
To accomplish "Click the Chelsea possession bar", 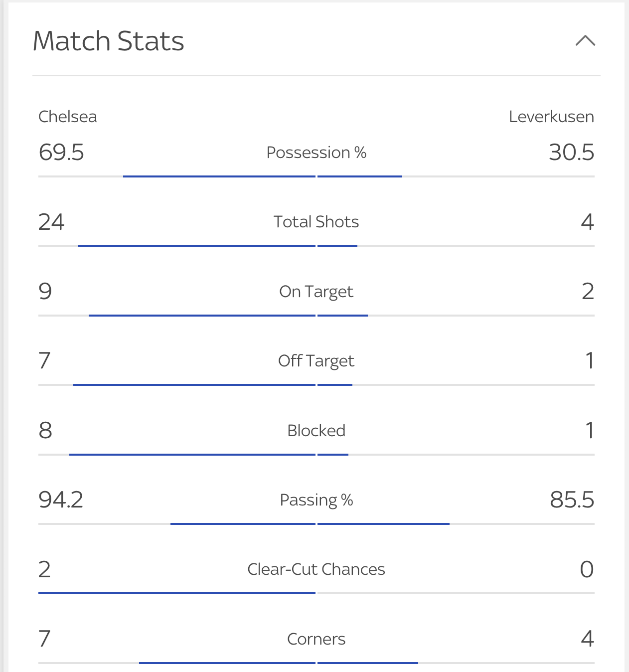I will (219, 176).
